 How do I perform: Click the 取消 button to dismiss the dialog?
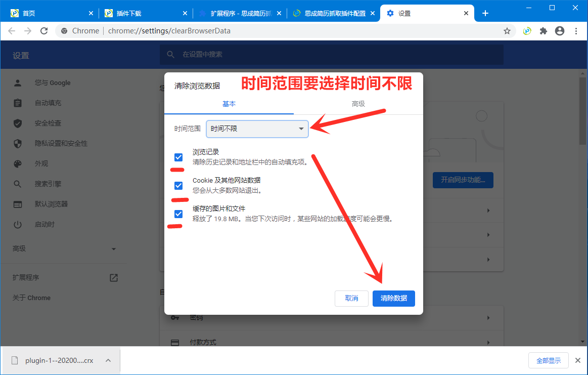351,299
